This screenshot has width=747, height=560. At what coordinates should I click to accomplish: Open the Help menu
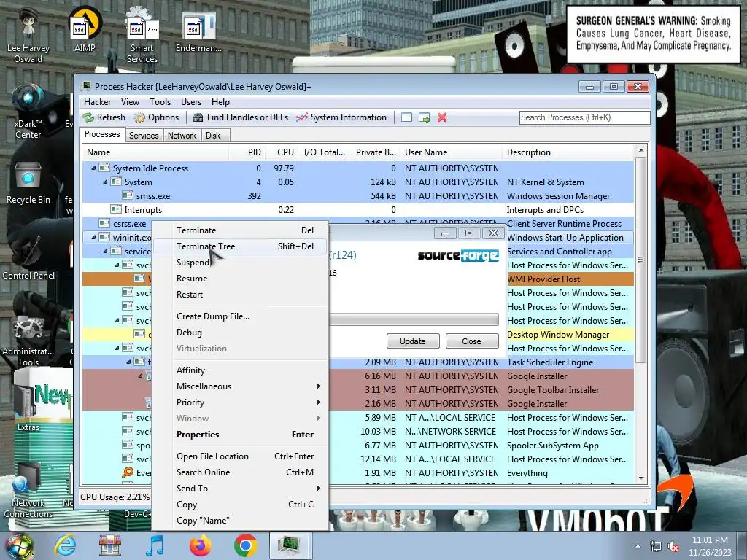pos(220,102)
